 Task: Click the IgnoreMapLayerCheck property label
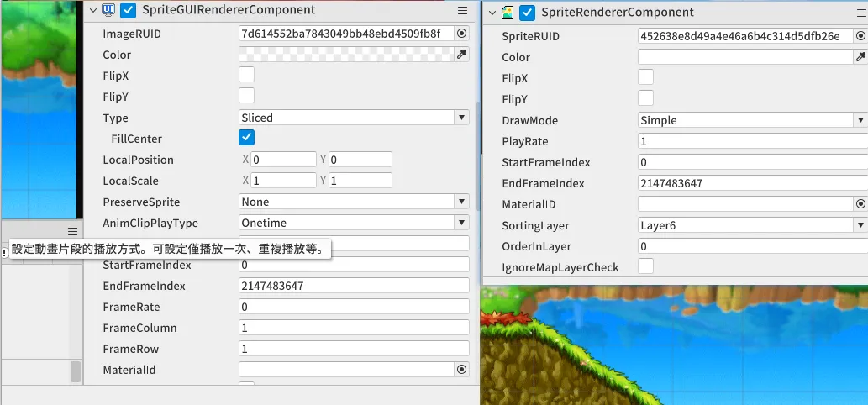[x=560, y=267]
